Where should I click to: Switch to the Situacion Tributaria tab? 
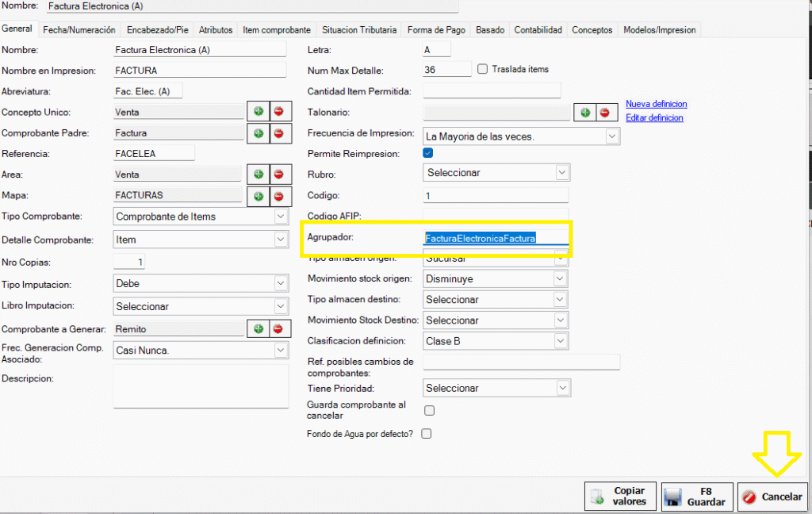point(359,30)
